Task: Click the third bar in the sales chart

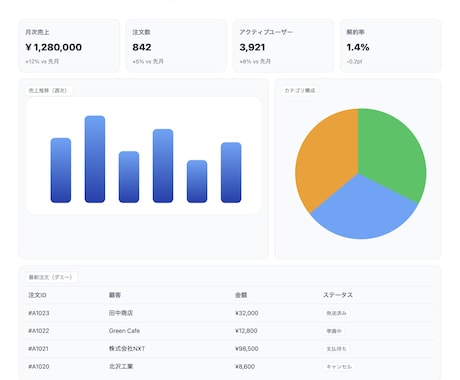Action: pyautogui.click(x=129, y=177)
